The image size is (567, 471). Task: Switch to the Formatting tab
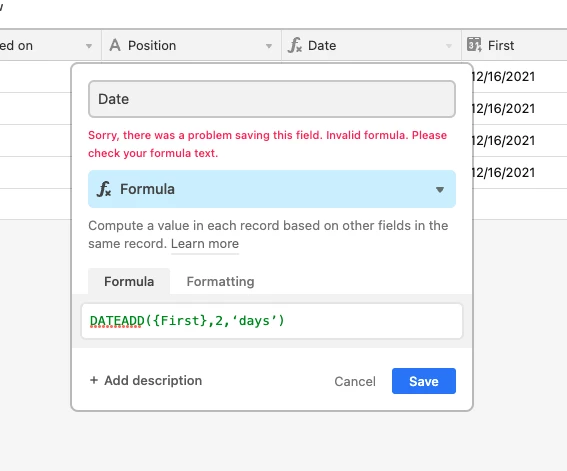pos(220,281)
